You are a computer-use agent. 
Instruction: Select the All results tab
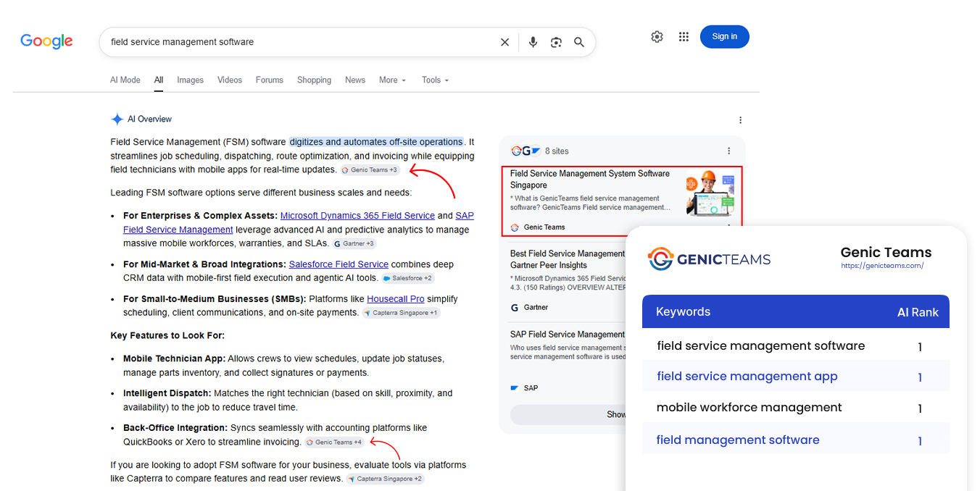point(159,80)
